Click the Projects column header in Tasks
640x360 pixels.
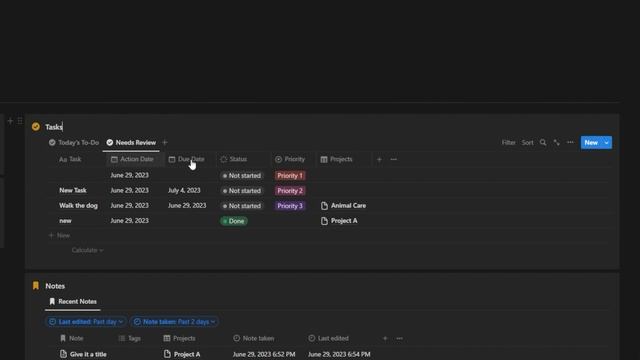(336, 159)
